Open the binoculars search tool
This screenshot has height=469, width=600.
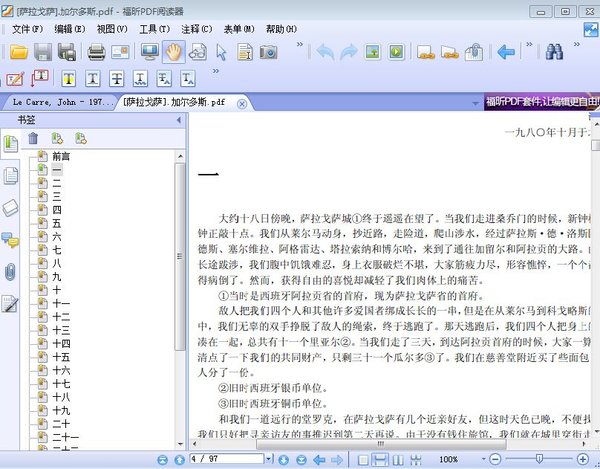554,52
